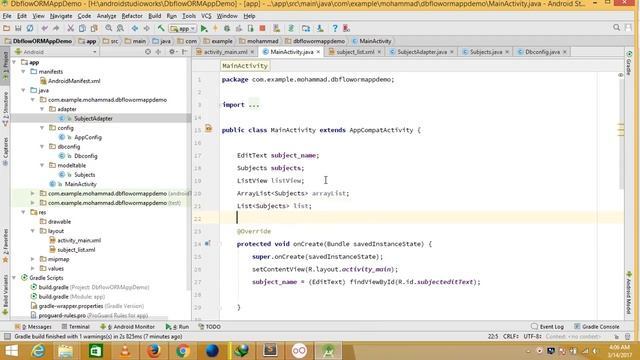Click the Synchronize toolbar icon
Viewport: 640px width, 360px height.
pos(30,28)
